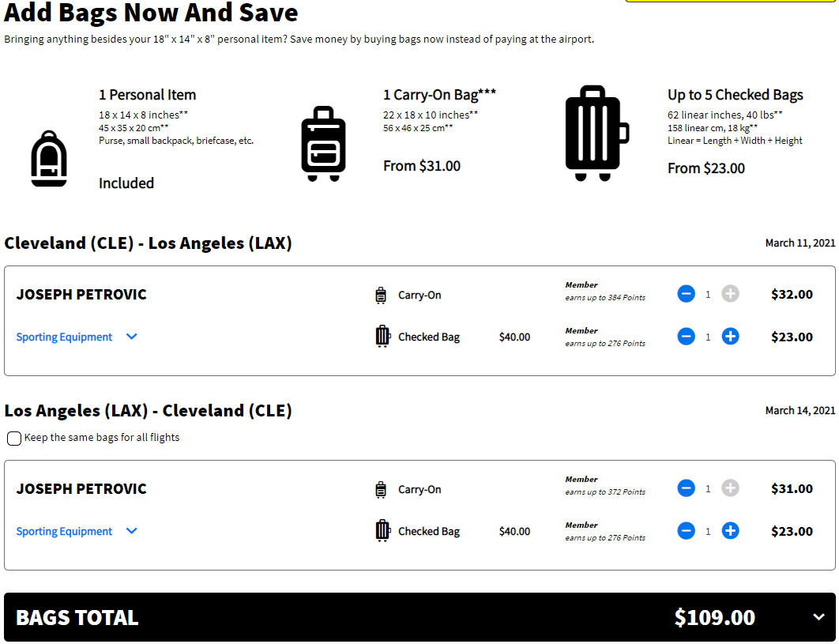Click return flight Carry-On small icon

(x=381, y=489)
